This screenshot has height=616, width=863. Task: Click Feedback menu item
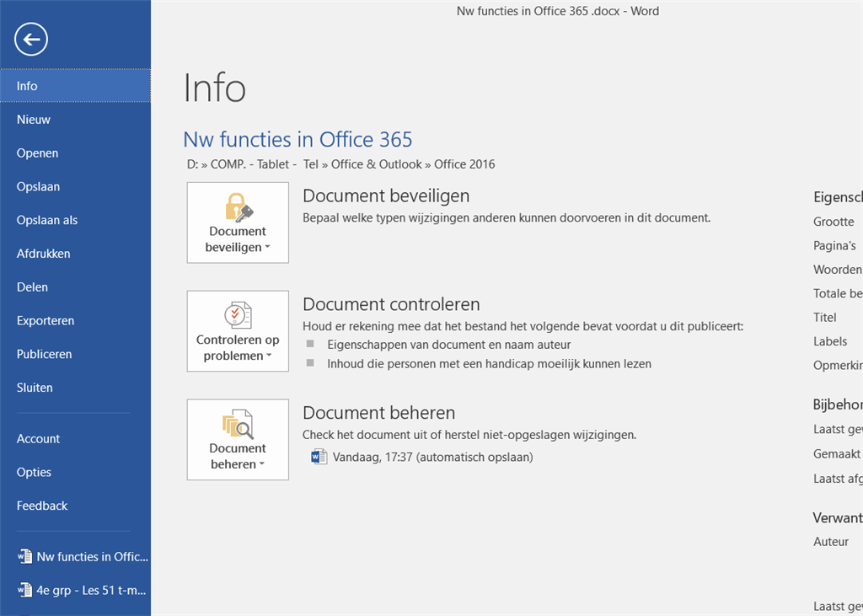75,506
